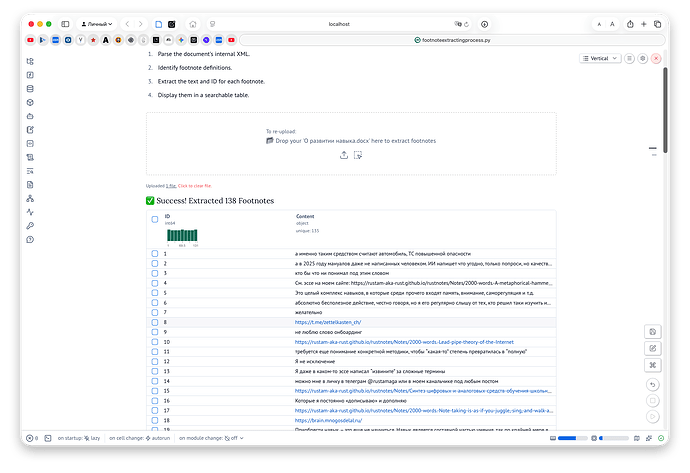Screen dimensions: 690x473
Task: Check the select-all checkbox in table header
Action: pos(155,219)
